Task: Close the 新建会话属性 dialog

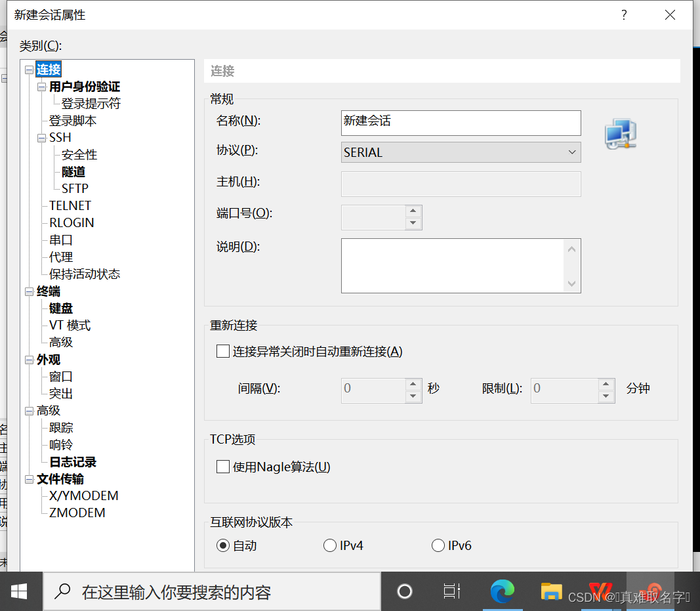Action: tap(670, 14)
